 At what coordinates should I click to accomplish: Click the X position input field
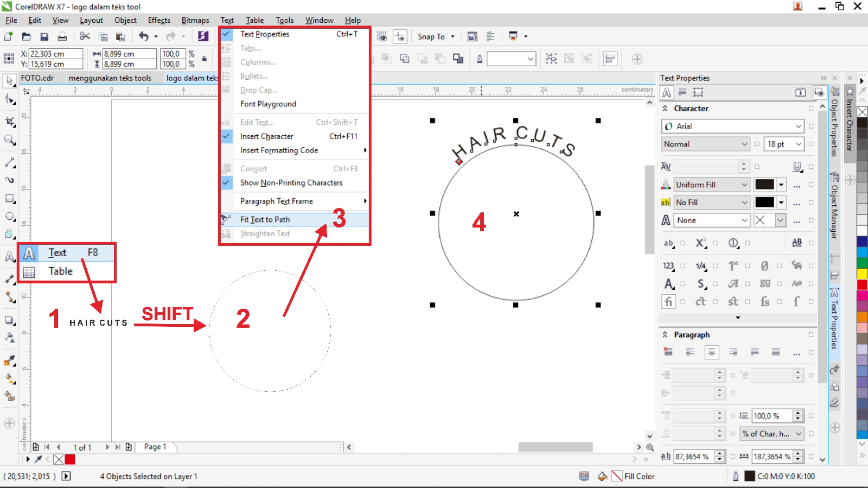click(55, 54)
